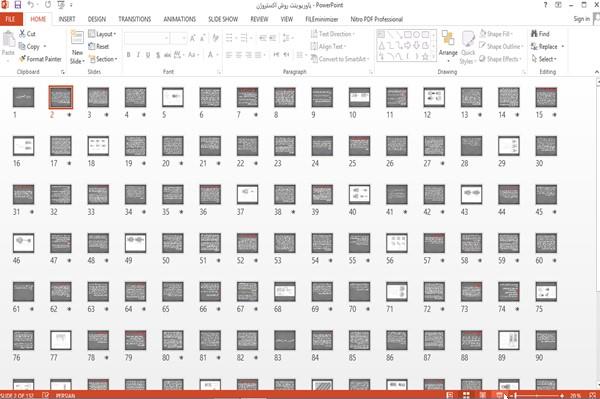Click the Reset slide button
The image size is (600, 399).
99,46
